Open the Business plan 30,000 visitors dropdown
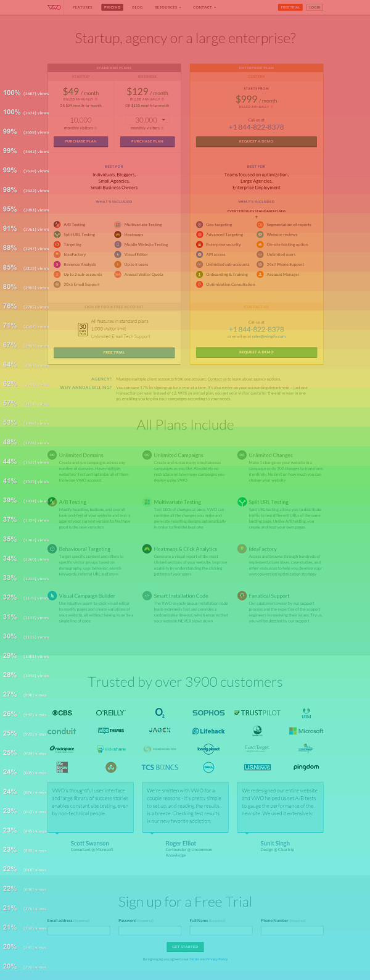Viewport: 370px width, 980px height. pos(163,120)
